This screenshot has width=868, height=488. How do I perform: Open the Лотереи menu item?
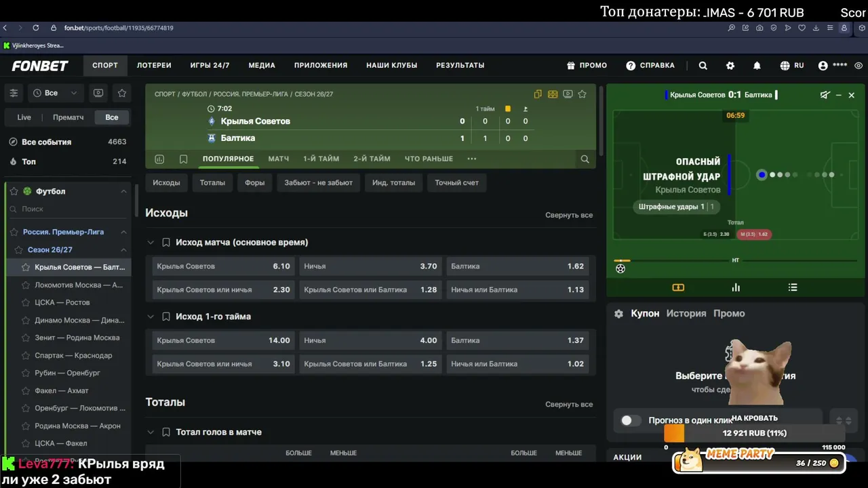[154, 66]
